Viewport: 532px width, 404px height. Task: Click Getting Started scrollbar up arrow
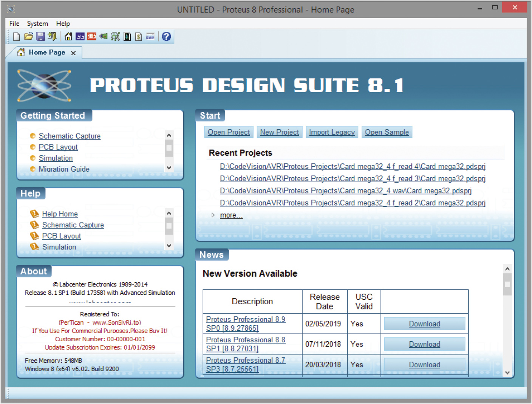[169, 135]
